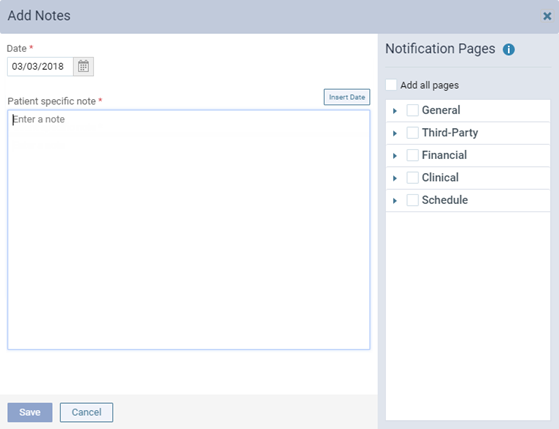Expand the Clinical tree node arrow
The width and height of the screenshot is (559, 429).
click(x=395, y=178)
